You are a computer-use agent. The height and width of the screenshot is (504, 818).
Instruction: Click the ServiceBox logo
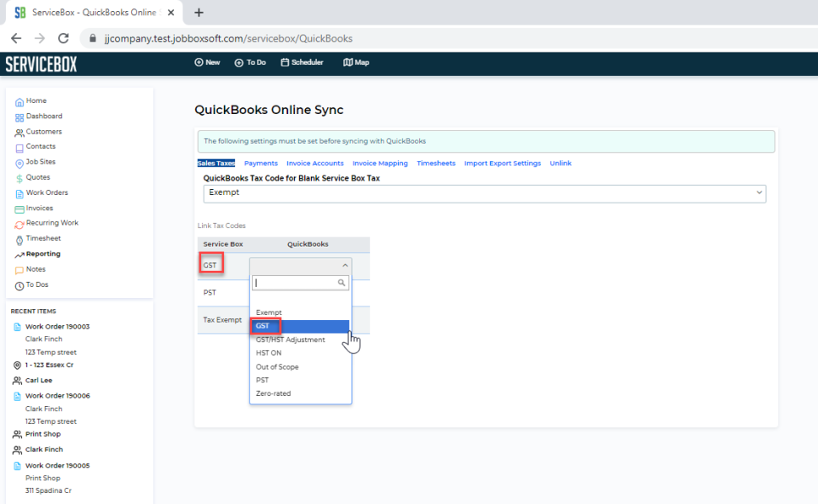click(41, 64)
